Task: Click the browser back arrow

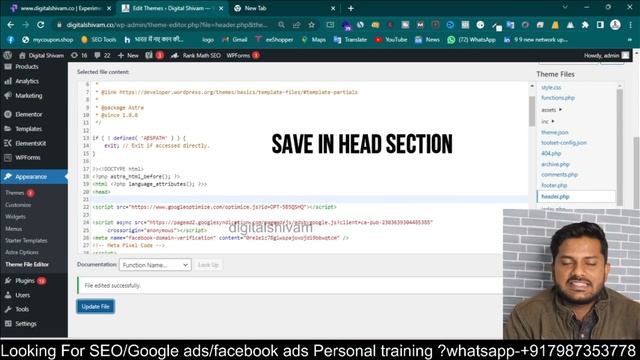Action: tap(11, 25)
